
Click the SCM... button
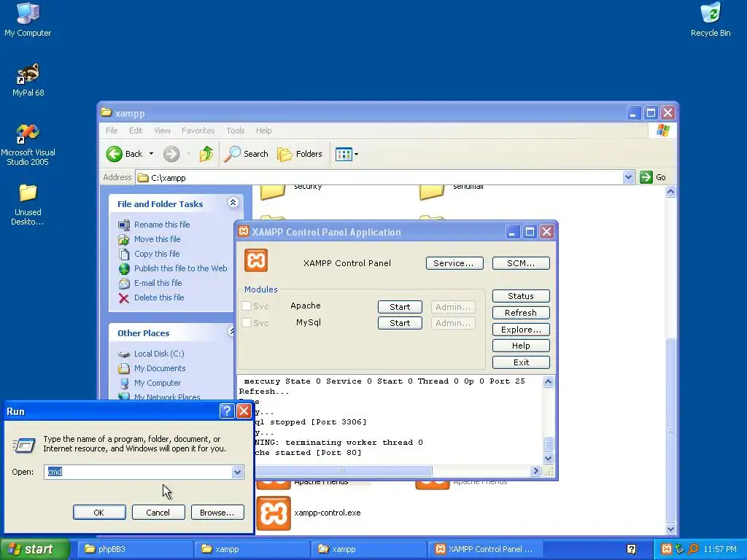(521, 263)
